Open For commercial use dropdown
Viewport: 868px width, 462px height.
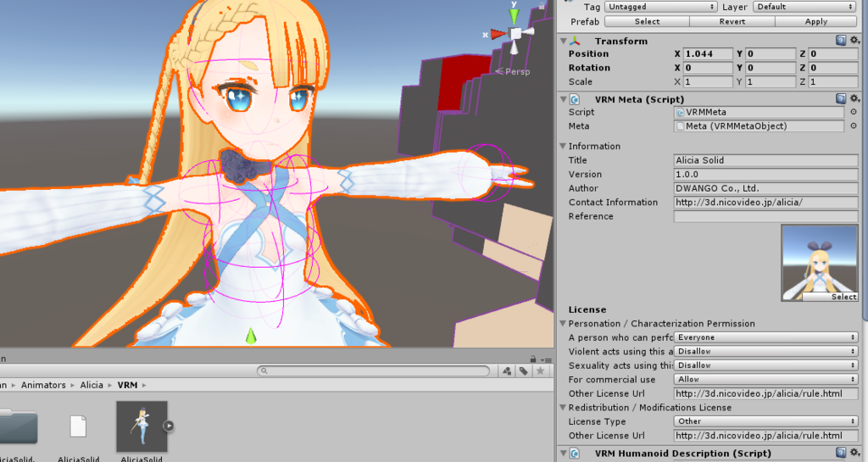(765, 380)
